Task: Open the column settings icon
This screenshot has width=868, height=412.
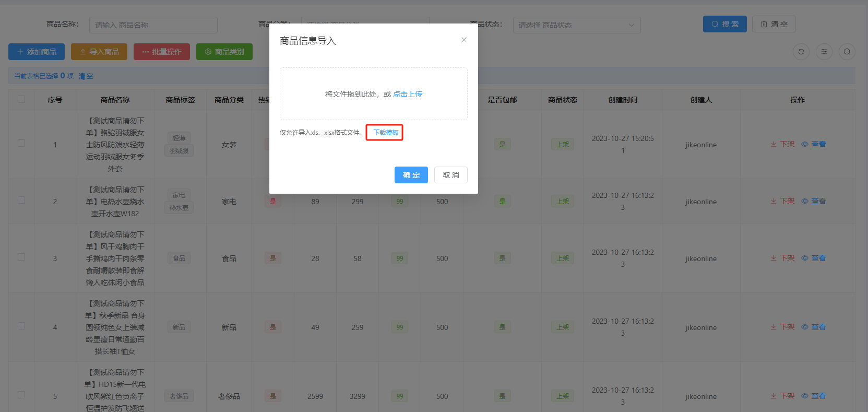Action: [x=824, y=52]
